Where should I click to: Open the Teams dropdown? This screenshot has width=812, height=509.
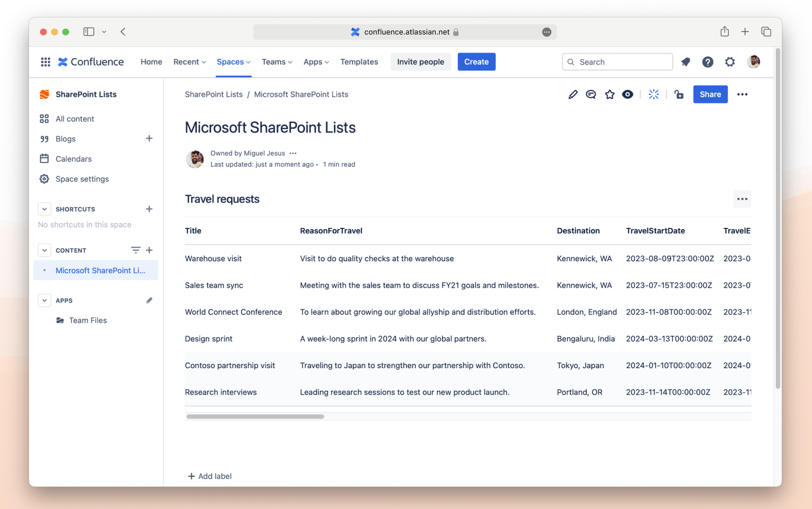tap(277, 62)
